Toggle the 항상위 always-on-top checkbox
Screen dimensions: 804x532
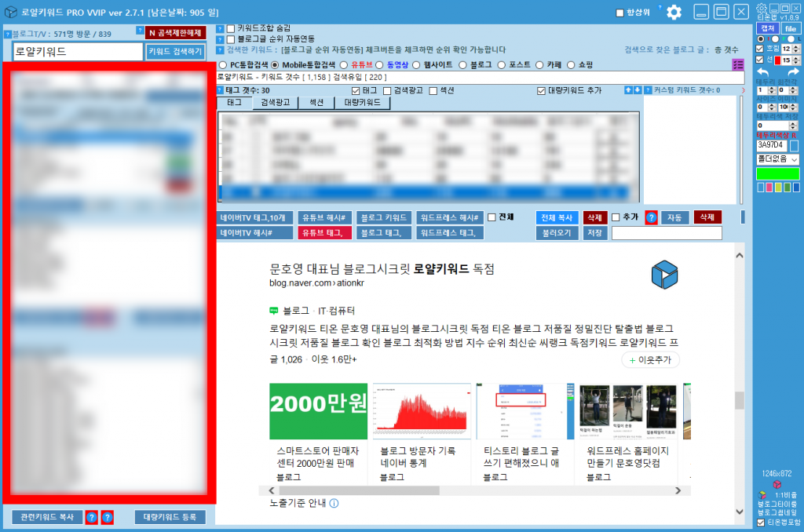click(620, 13)
